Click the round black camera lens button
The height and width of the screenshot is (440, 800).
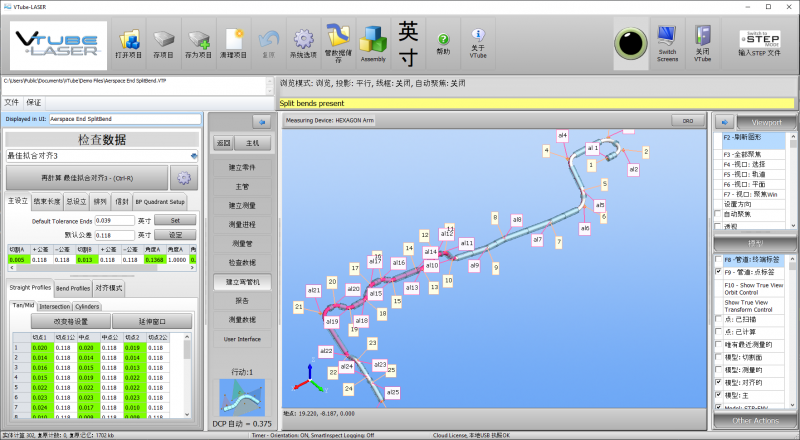coord(631,43)
